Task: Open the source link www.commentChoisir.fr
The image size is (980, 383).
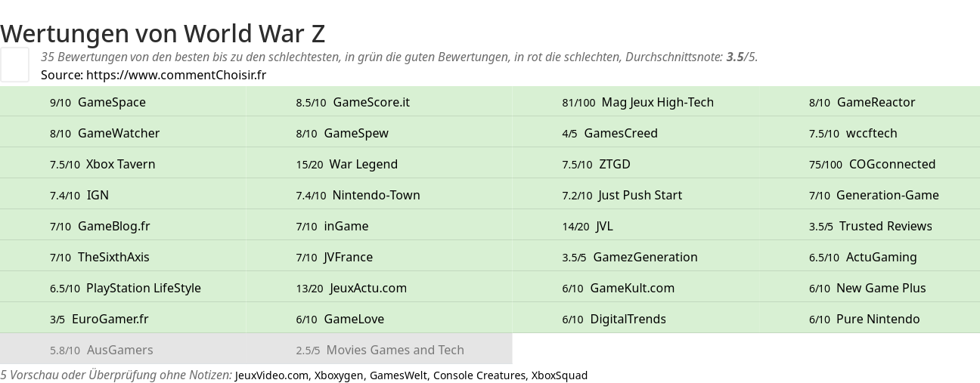Action: [176, 75]
